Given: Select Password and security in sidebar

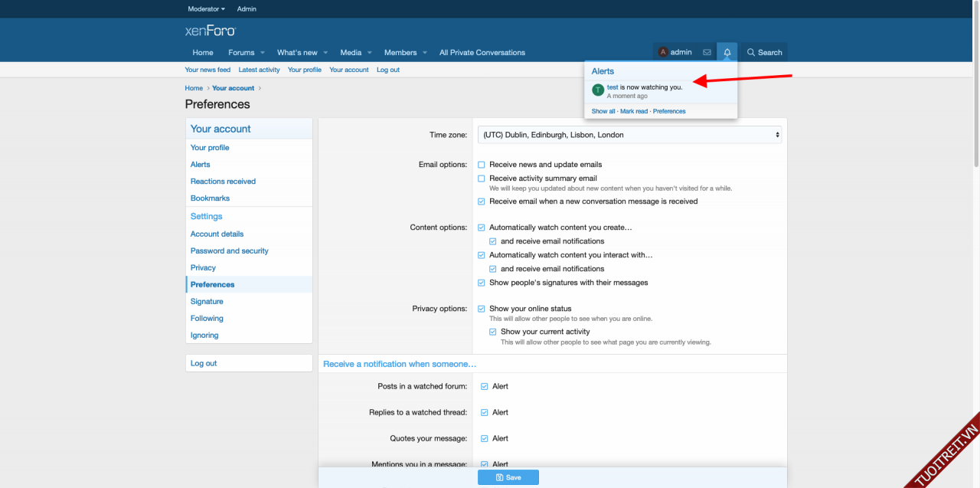Looking at the screenshot, I should pyautogui.click(x=229, y=251).
